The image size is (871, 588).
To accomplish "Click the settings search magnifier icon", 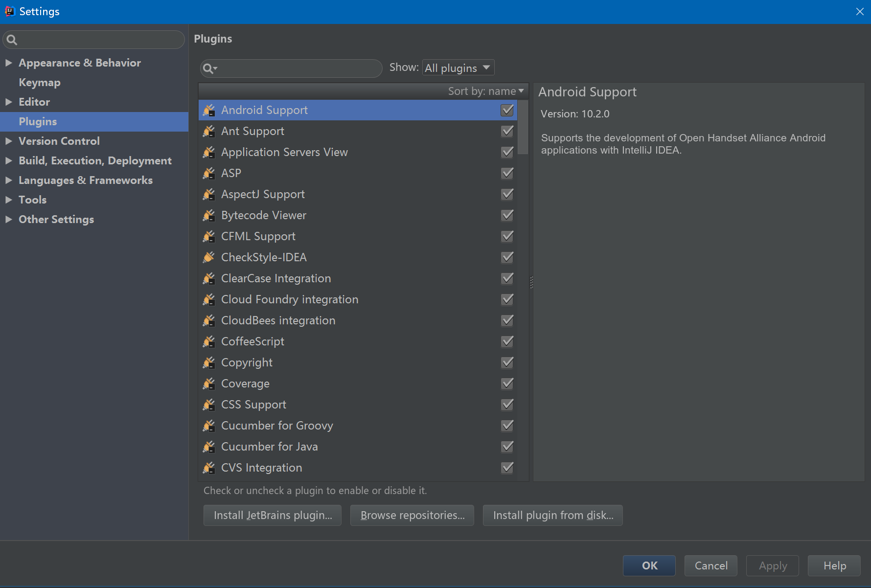I will 12,40.
